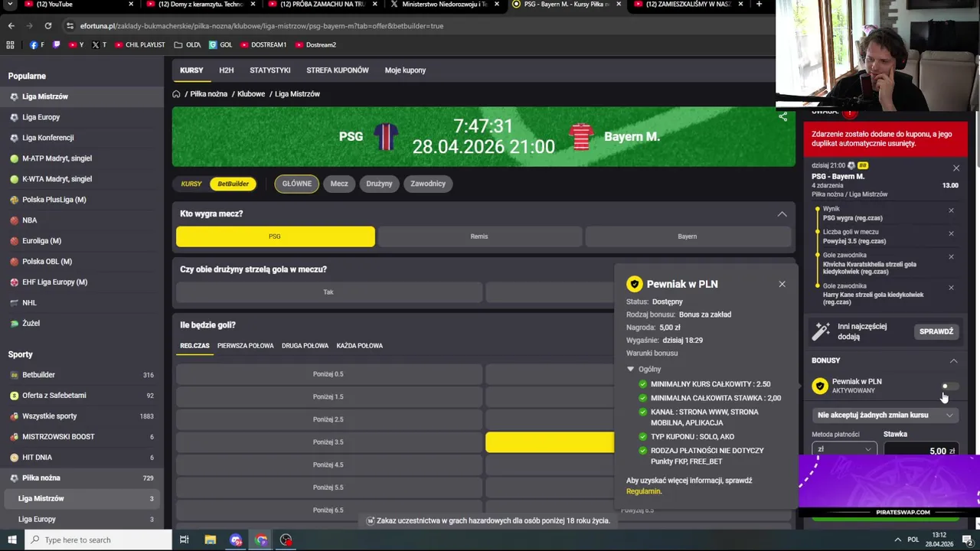Viewport: 980px width, 551px height.
Task: Select the Zawodnicy market filter
Action: tap(428, 184)
